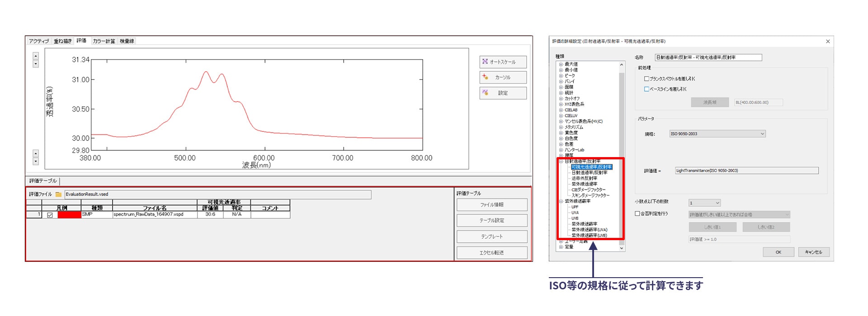Screen dimensions: 868x316
Task: Click the Auto Scale (オートスケール) button
Action: [x=503, y=62]
